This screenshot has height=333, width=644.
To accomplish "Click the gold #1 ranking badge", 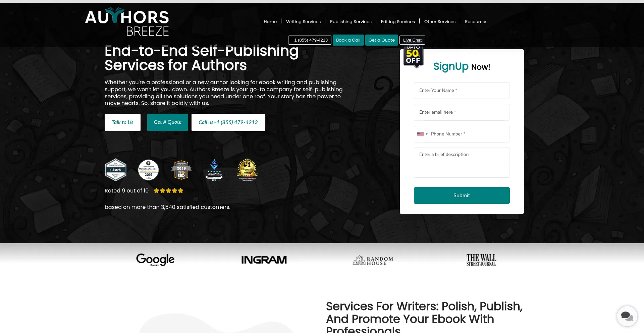I will point(247,170).
